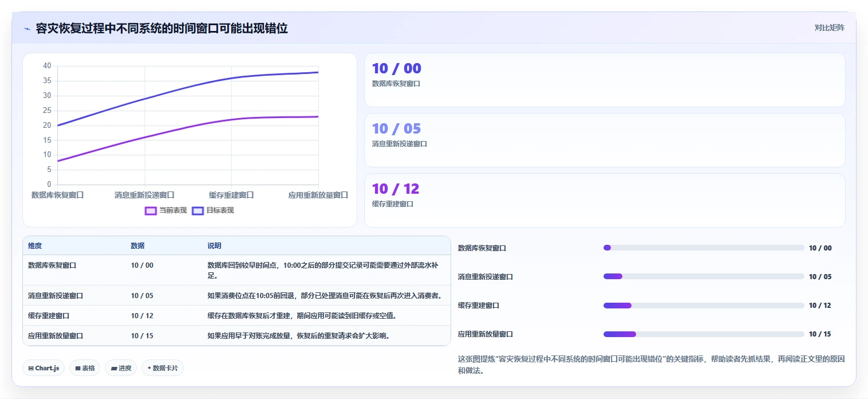Click the 数据库恢复窗口 progress row label

(x=482, y=248)
